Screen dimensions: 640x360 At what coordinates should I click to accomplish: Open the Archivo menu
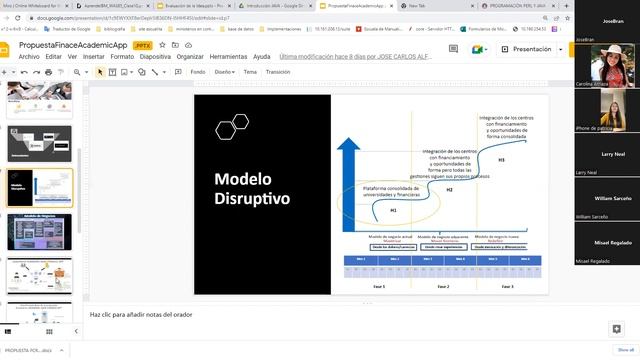pyautogui.click(x=29, y=57)
